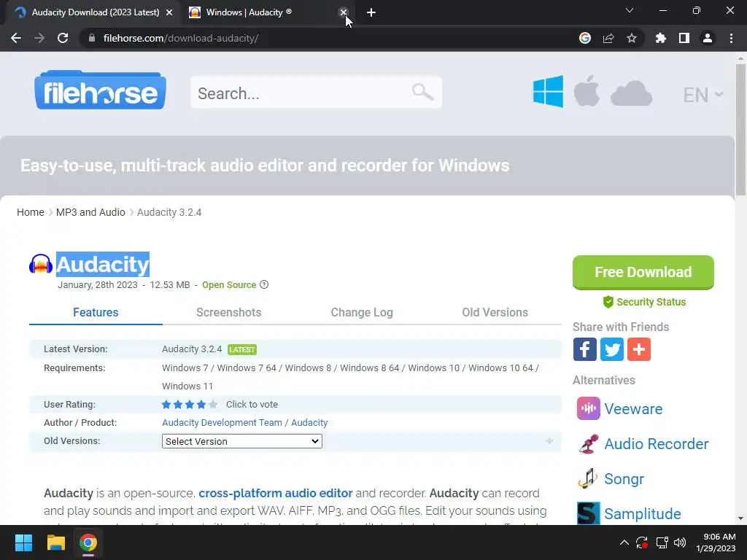
Task: Click the Security Status shield icon
Action: coord(608,302)
